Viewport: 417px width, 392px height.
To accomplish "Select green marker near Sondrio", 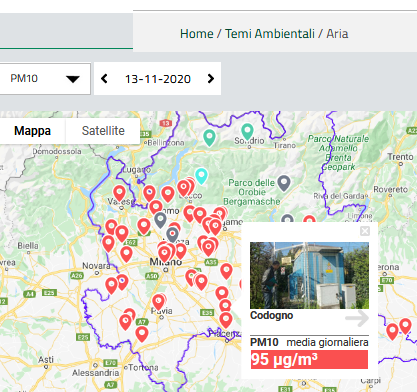I will point(247,132).
